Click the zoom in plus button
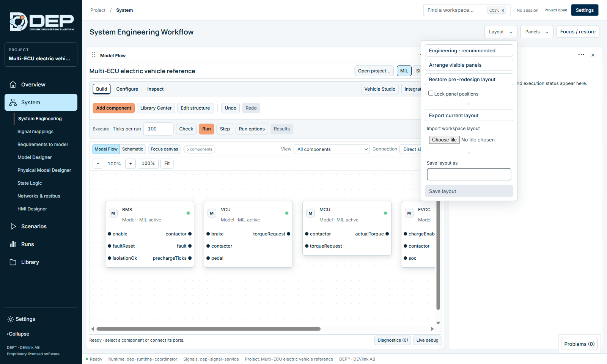This screenshot has width=607, height=364. coord(131,163)
